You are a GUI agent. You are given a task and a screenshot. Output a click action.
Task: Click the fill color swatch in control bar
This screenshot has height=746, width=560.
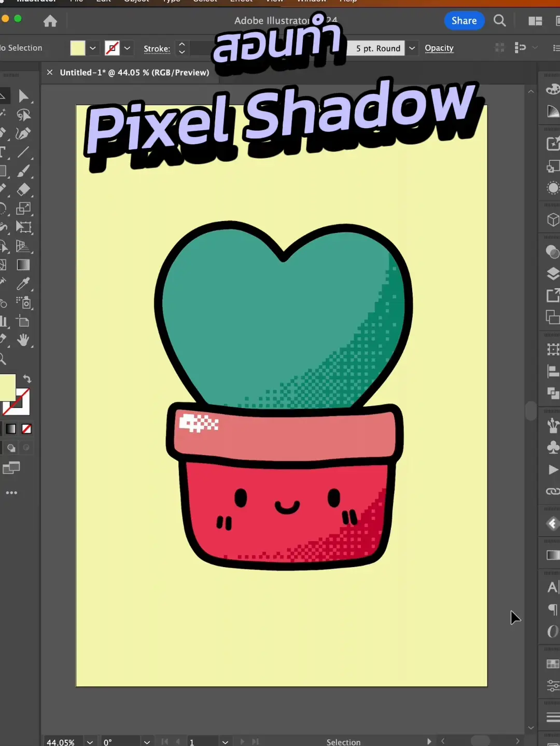77,48
